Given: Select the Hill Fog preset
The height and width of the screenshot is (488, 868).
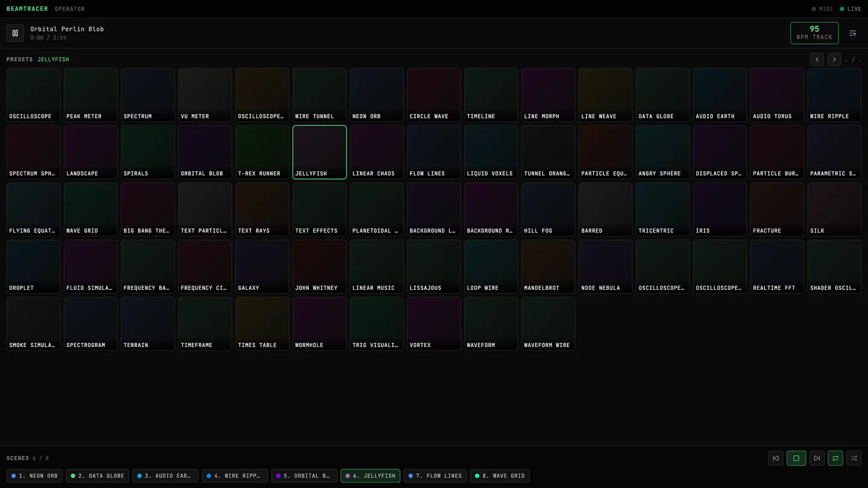Looking at the screenshot, I should pyautogui.click(x=549, y=210).
